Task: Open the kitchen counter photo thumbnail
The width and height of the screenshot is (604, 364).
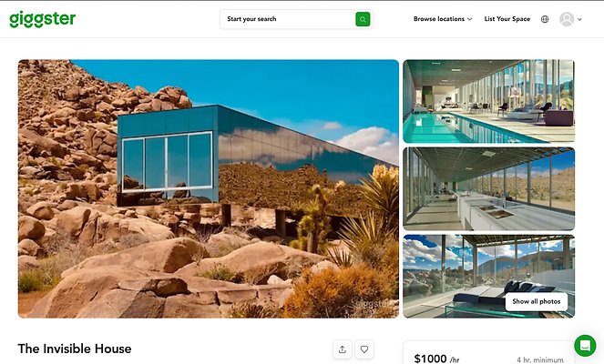Action: coord(489,189)
